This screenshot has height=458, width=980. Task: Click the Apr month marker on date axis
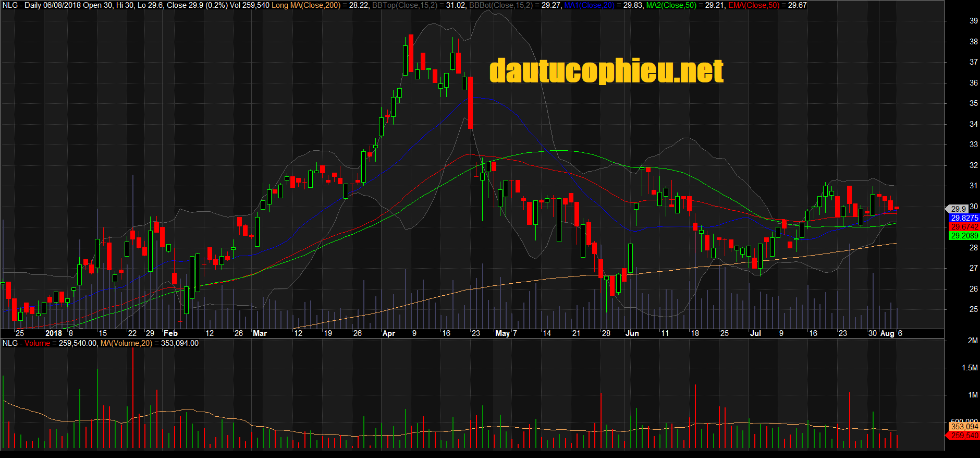[x=389, y=333]
